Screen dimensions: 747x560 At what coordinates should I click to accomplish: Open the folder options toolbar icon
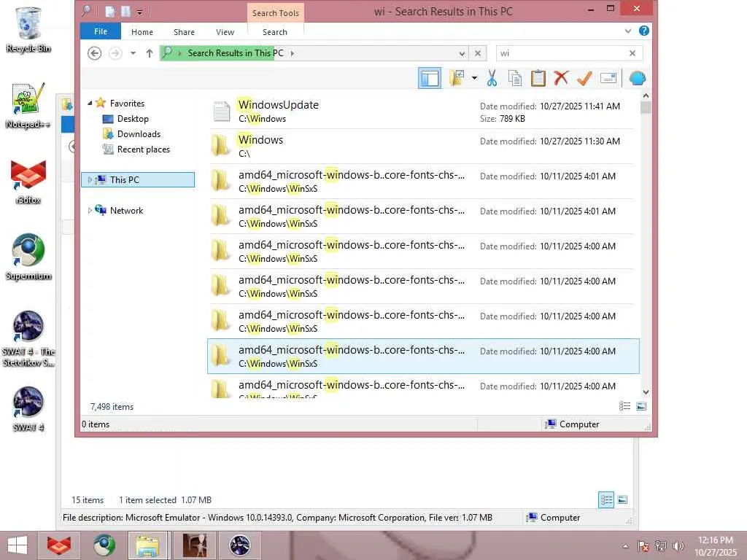[x=457, y=78]
